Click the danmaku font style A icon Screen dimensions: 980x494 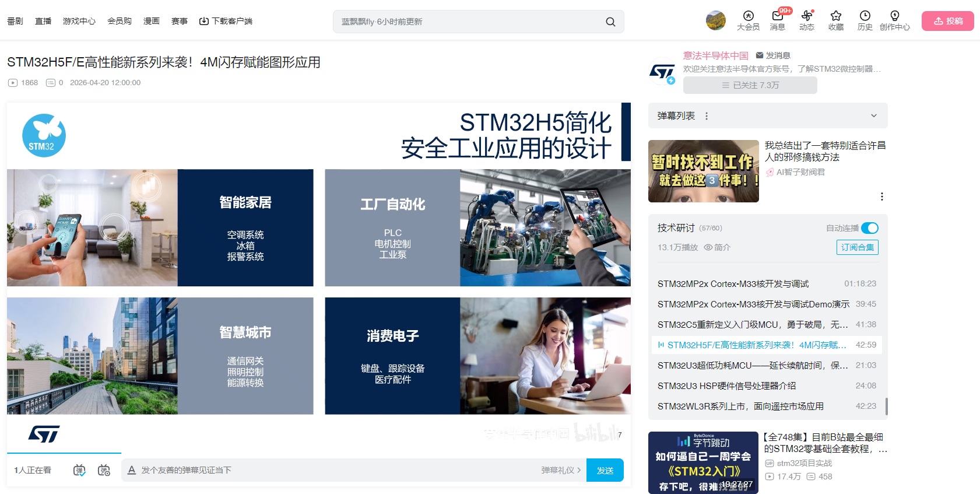(132, 470)
